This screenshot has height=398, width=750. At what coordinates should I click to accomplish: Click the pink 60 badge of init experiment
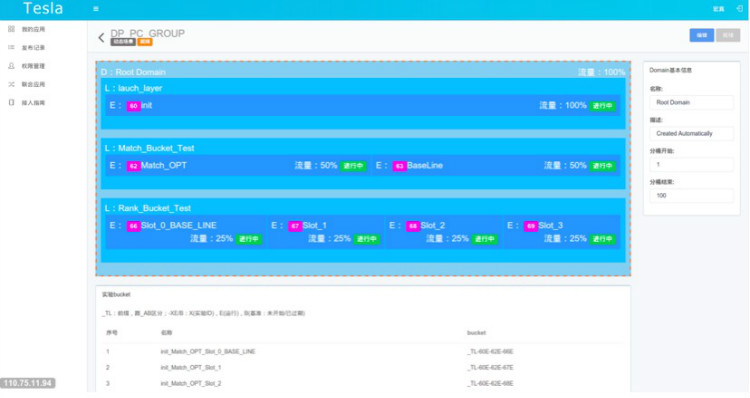click(x=133, y=106)
